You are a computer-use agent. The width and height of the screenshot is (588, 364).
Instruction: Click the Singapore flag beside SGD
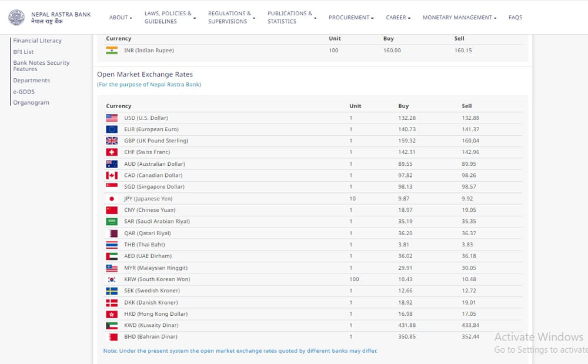tap(112, 186)
